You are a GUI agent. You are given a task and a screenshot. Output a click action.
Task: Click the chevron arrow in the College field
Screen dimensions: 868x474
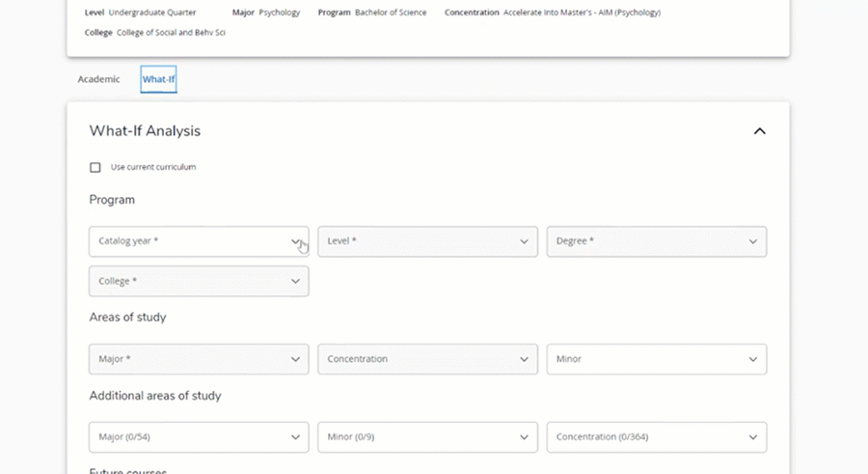[x=295, y=282]
